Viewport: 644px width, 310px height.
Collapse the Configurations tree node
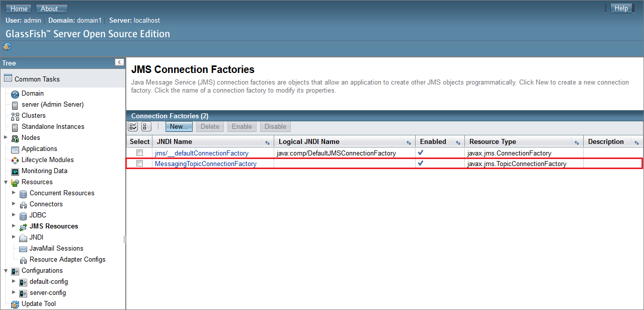6,270
